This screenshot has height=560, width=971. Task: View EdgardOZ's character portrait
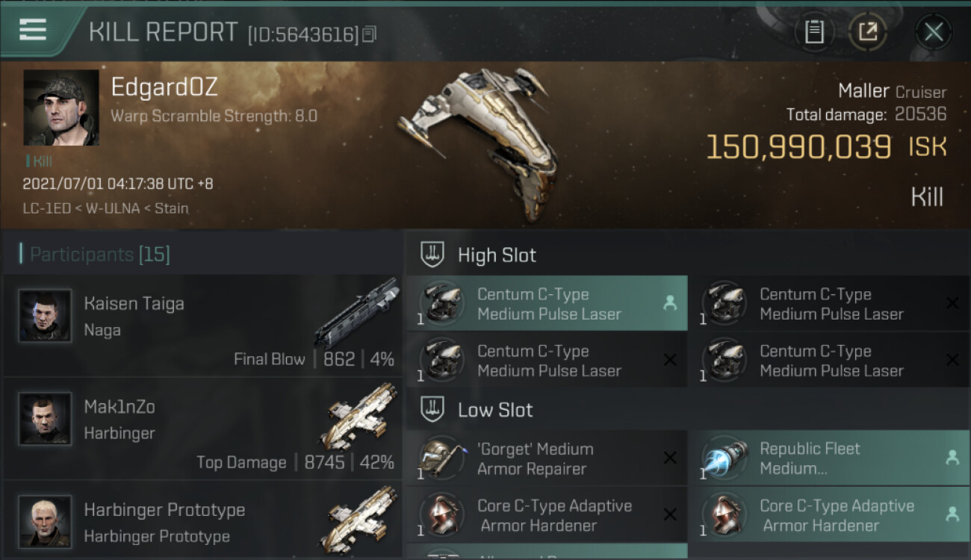(61, 108)
